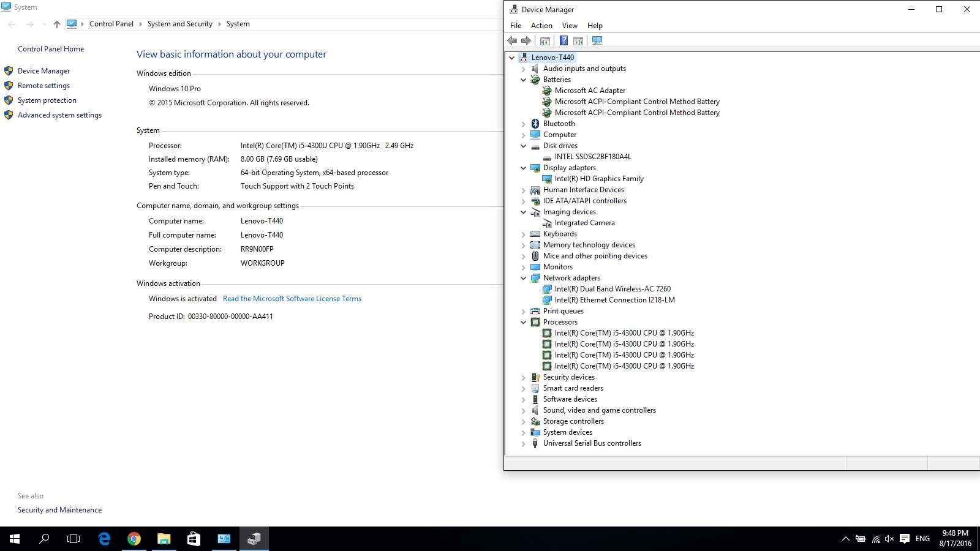The image size is (980, 551).
Task: Open File Explorer from taskbar
Action: click(164, 539)
